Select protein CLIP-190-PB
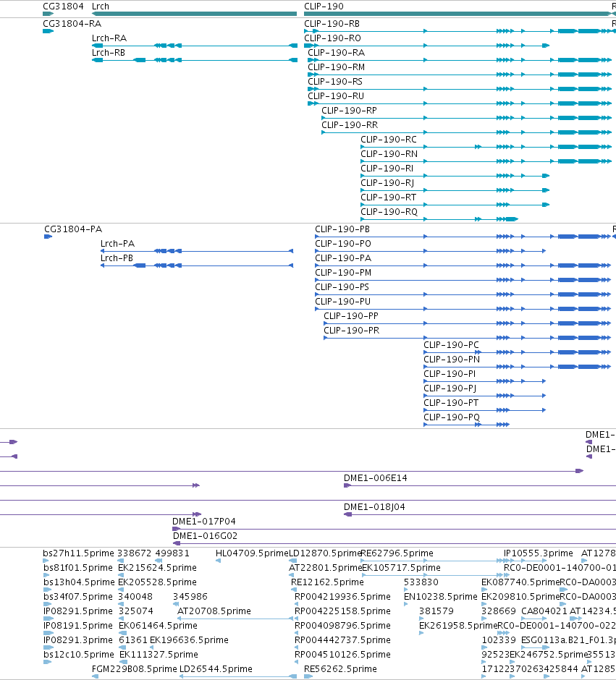This screenshot has height=680, width=616. click(x=342, y=229)
